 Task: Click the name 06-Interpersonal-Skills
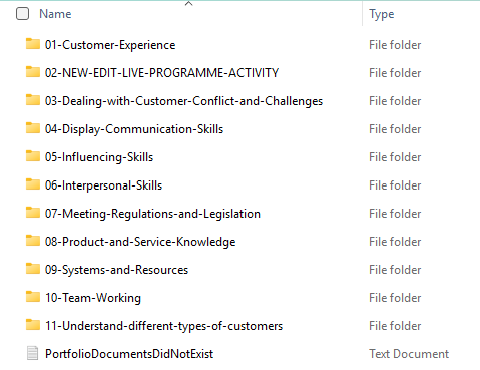click(x=103, y=185)
